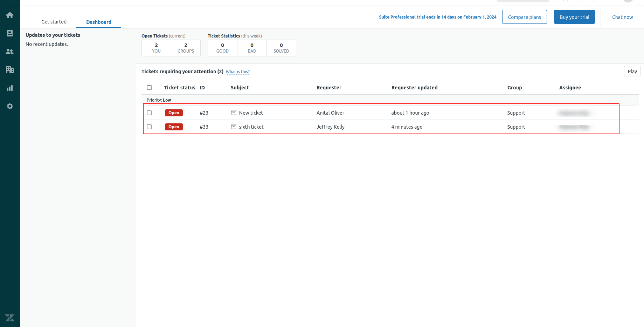Click the Zendesk logo icon
The width and height of the screenshot is (644, 327).
10,318
